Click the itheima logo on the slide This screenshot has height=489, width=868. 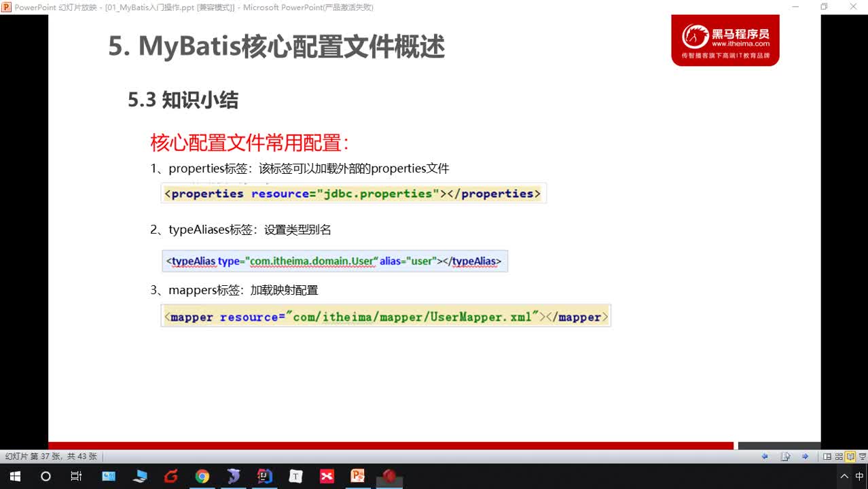click(x=725, y=40)
